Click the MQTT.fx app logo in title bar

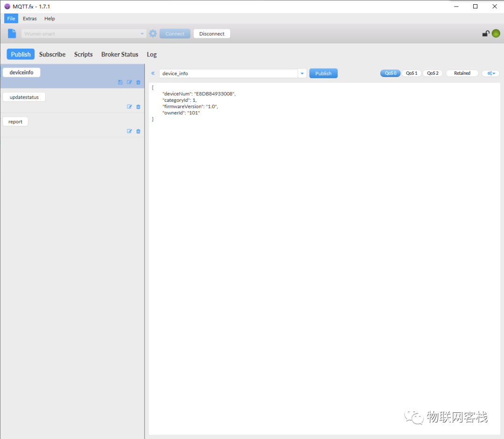[7, 7]
